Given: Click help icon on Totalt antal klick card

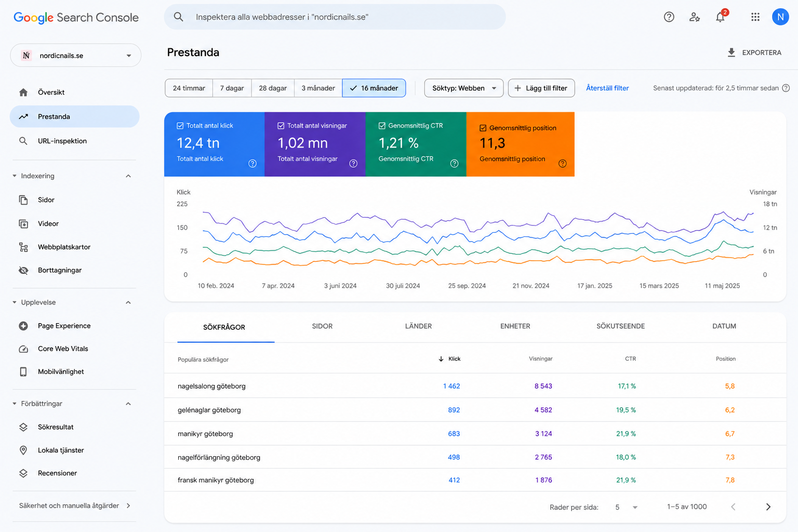Looking at the screenshot, I should [252, 164].
